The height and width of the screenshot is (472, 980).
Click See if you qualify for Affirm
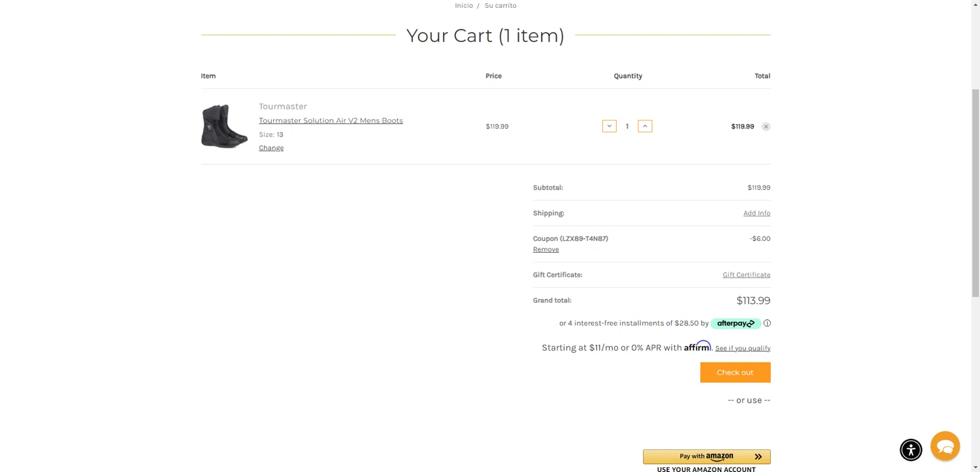(743, 349)
